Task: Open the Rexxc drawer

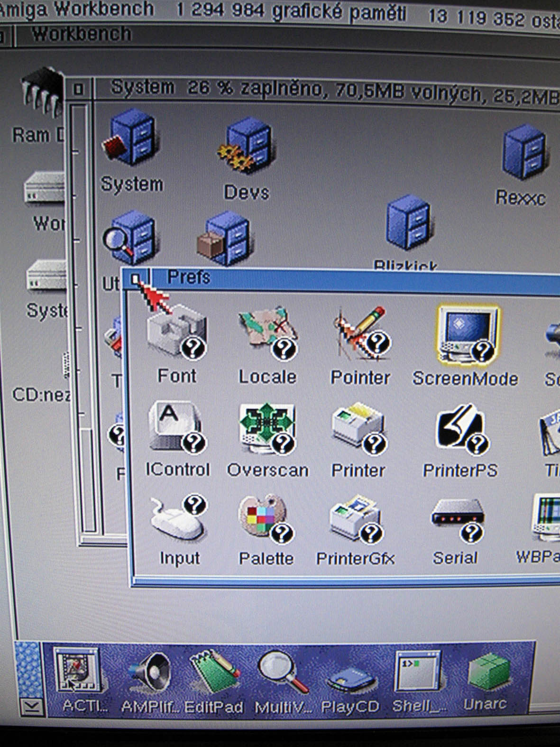Action: (x=523, y=152)
